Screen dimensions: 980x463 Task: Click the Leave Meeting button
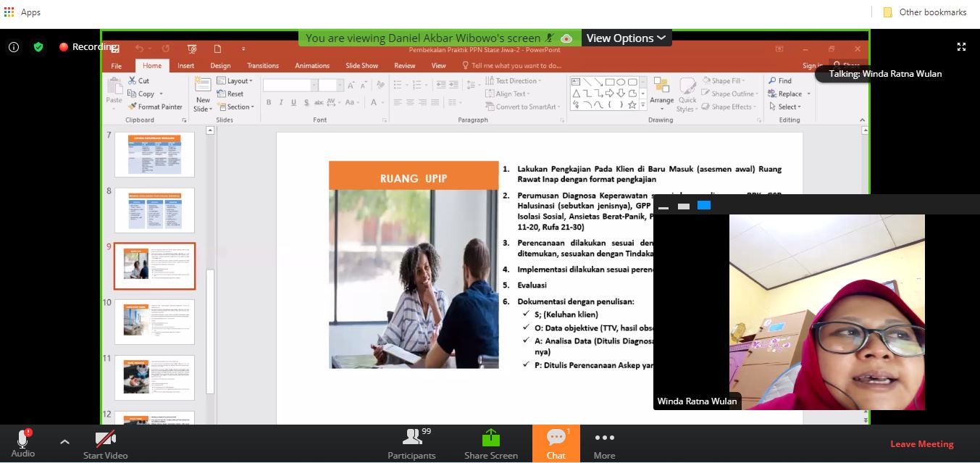(x=921, y=444)
